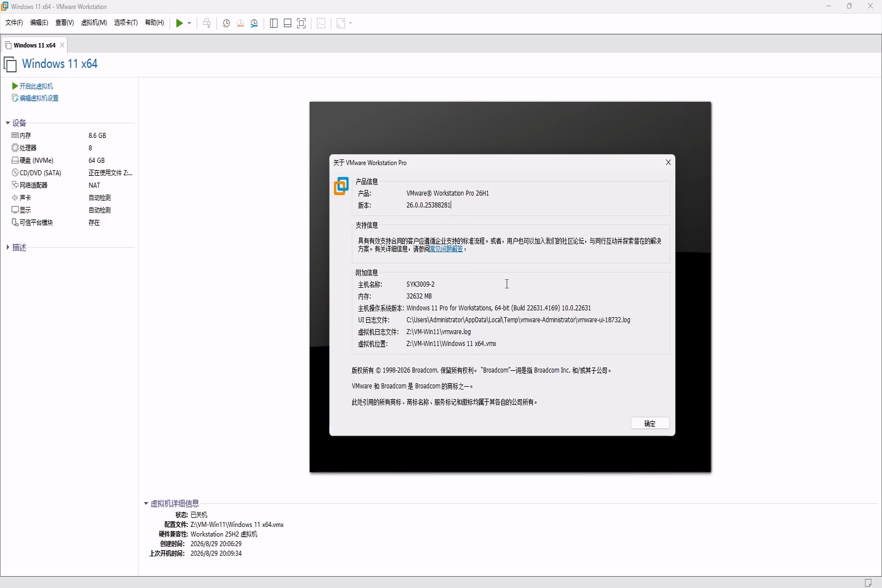The height and width of the screenshot is (588, 882).
Task: Click the disc icon beside CD/DVD
Action: point(15,172)
